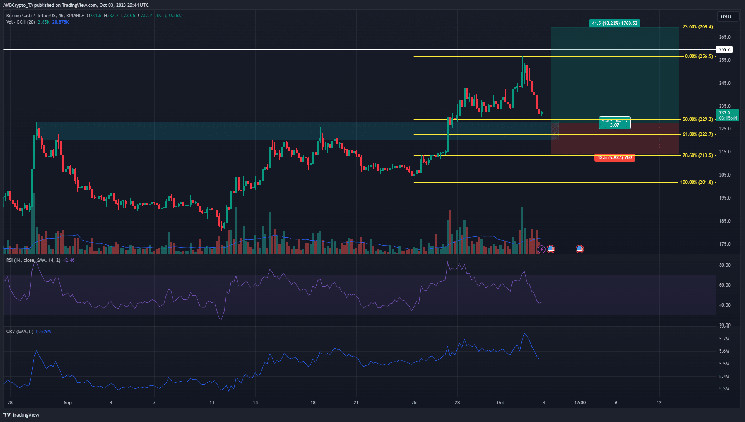Screen dimensions: 745x422
Task: Click the white horizontal line price tag
Action: (725, 49)
